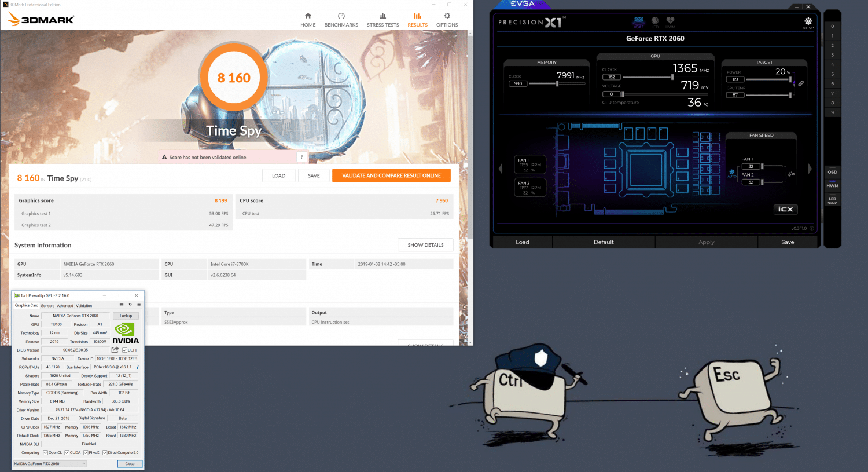
Task: Open the Advanced tab in GPU-Z
Action: [x=65, y=306]
